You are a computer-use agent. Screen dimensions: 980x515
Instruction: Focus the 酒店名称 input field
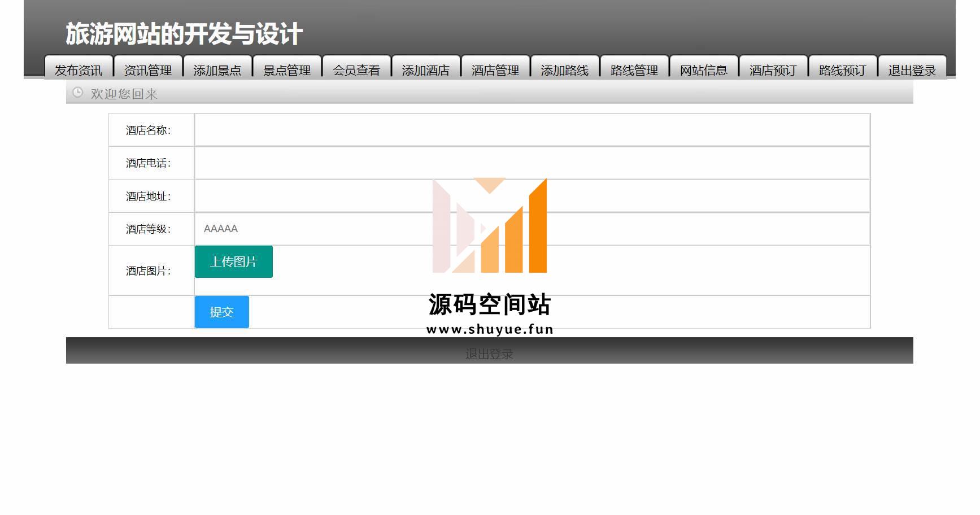point(532,130)
